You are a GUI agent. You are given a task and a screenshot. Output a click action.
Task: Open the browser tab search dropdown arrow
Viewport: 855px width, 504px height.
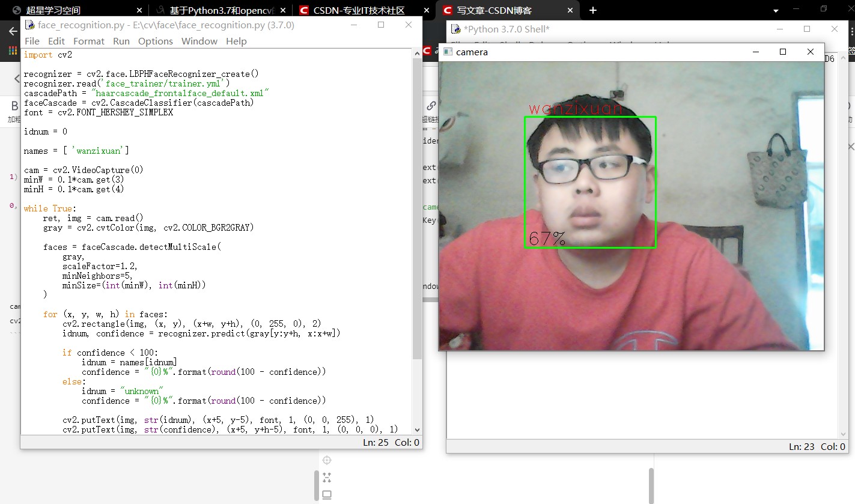[776, 11]
